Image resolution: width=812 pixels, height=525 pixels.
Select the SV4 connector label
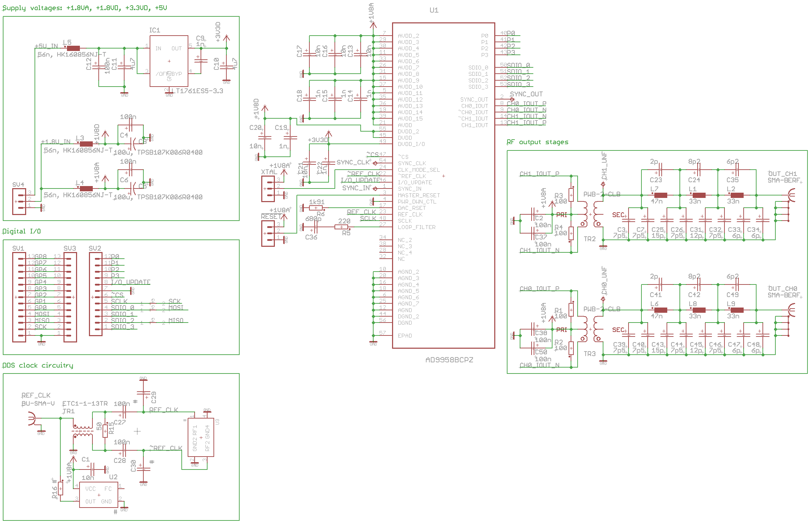(x=18, y=184)
